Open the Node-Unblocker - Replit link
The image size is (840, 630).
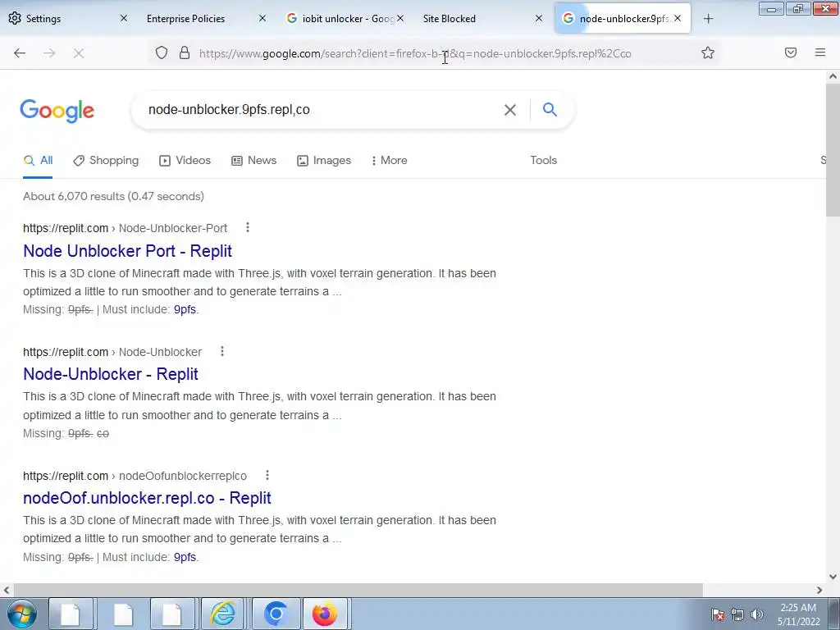(111, 374)
